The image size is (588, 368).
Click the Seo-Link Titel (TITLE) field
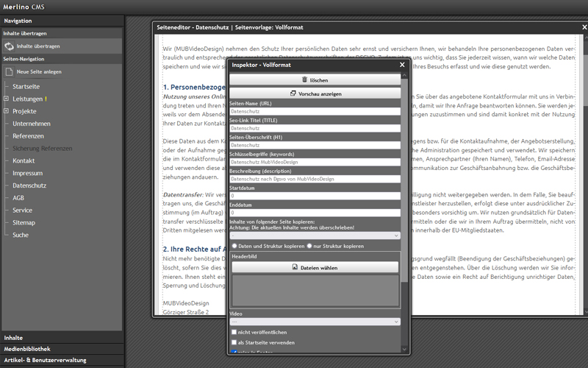point(315,128)
